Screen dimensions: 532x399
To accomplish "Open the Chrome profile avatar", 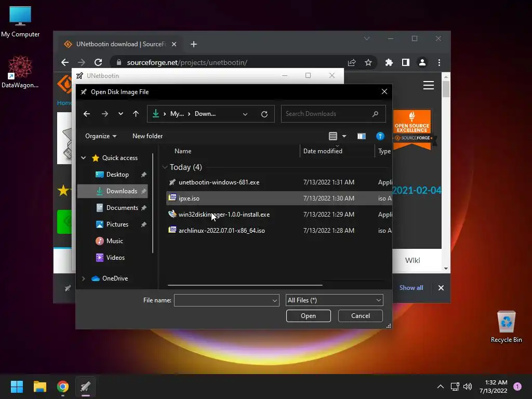I will (x=422, y=62).
